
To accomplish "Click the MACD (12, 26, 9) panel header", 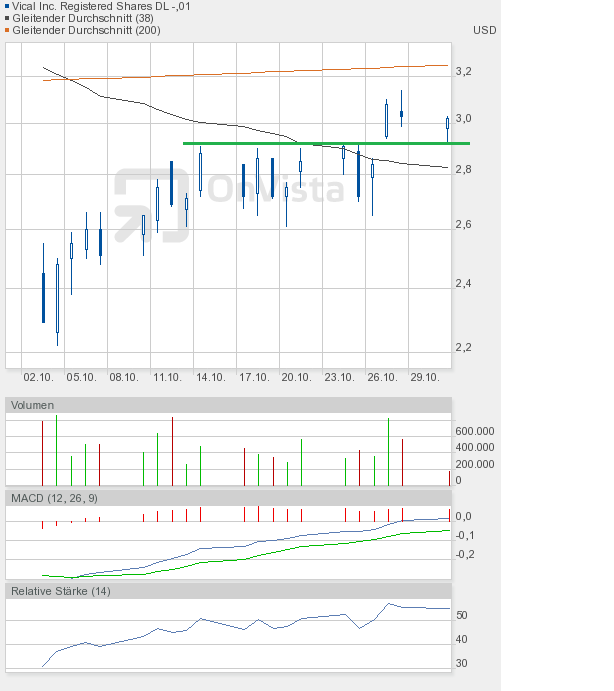I will 228,498.
